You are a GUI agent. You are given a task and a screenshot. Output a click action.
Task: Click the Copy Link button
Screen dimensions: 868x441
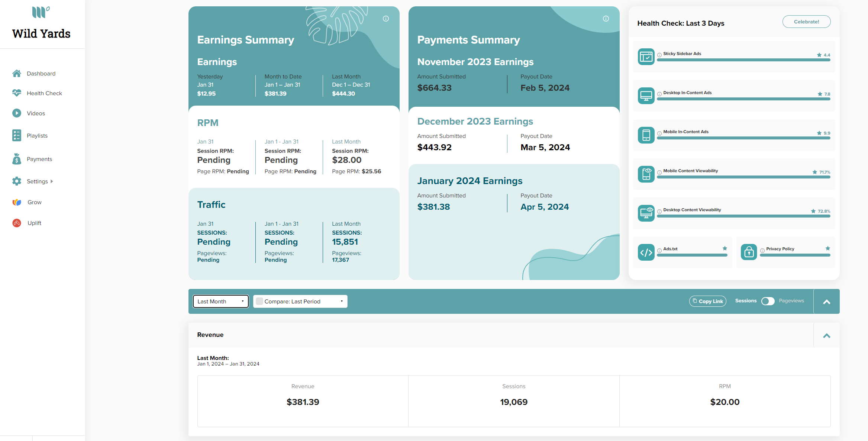[x=707, y=301]
